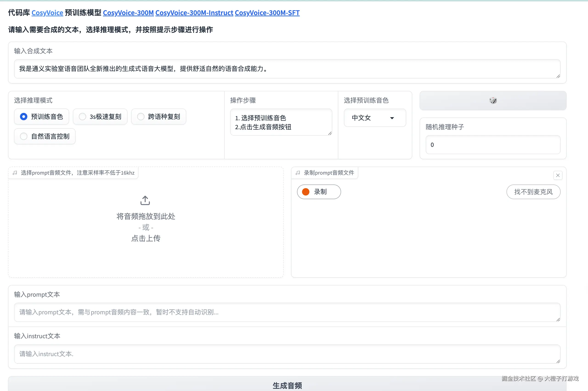Click the dice random seed button

(493, 101)
